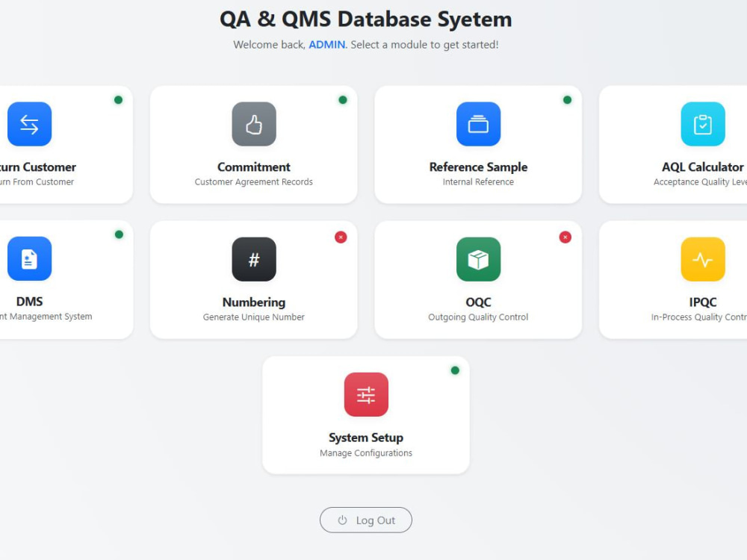Viewport: 747px width, 560px height.
Task: Click the Commitment thumbs-up icon
Action: (x=254, y=124)
